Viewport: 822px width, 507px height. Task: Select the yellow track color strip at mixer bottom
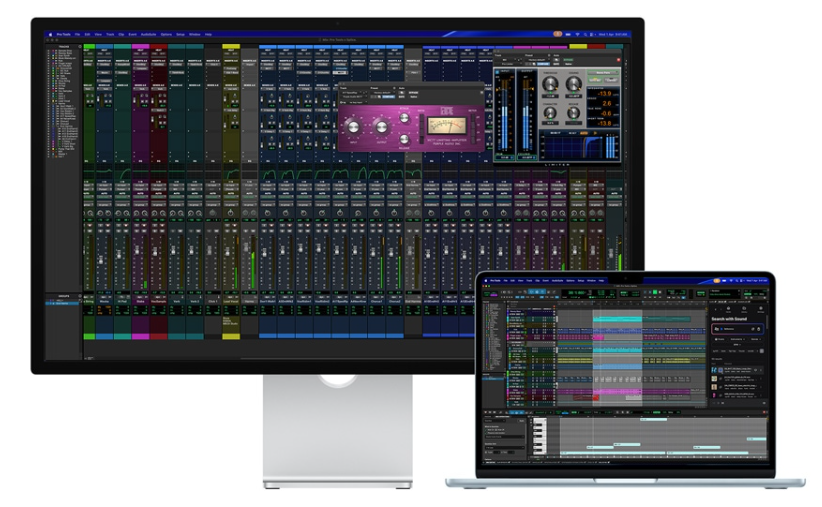coord(230,336)
